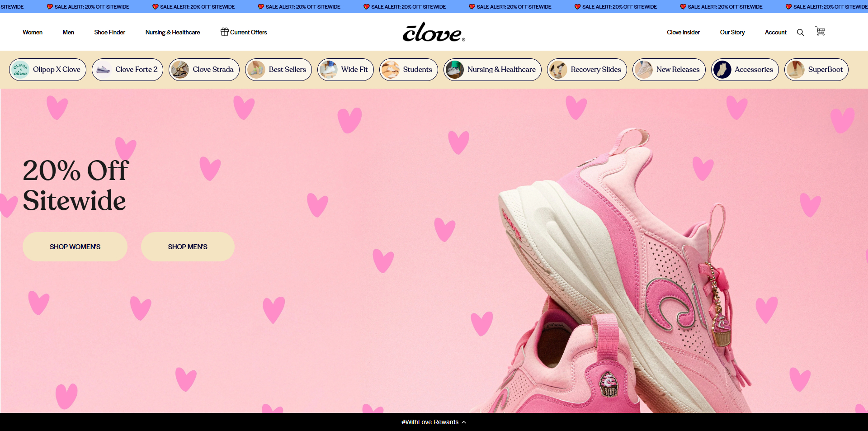Expand the #WithLove Rewards panel
Viewport: 868px width, 431px height.
pos(433,422)
